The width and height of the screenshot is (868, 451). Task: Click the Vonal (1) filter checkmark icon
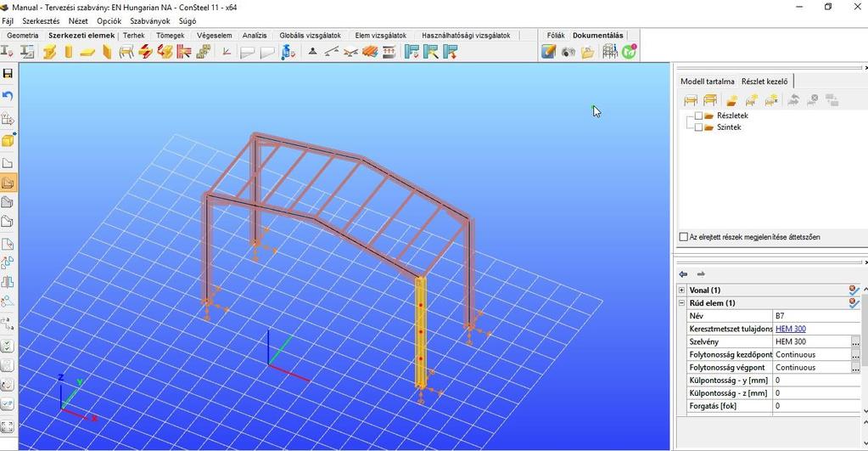(854, 290)
